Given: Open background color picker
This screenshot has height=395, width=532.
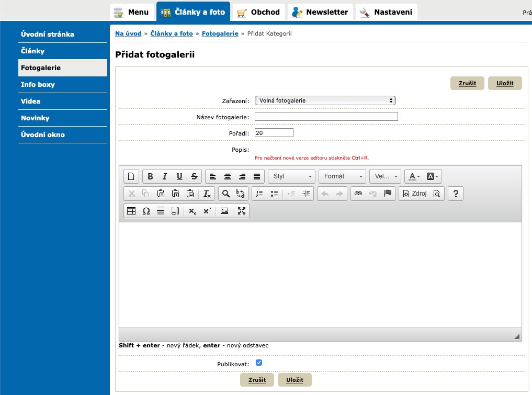Looking at the screenshot, I should (x=432, y=176).
